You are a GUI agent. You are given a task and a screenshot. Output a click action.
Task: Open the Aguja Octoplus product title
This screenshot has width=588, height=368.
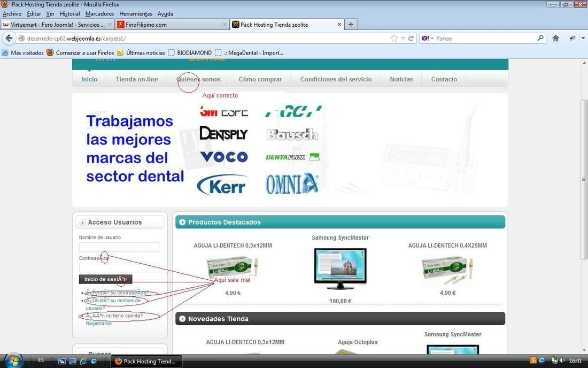click(x=358, y=342)
